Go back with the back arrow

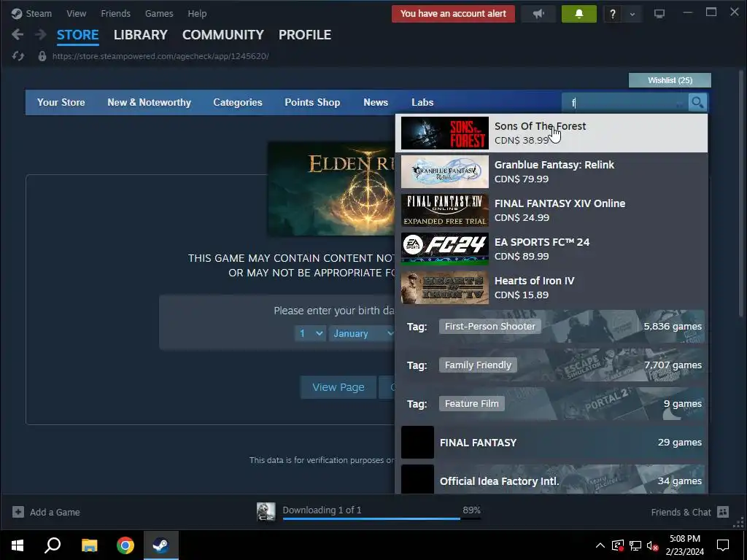pyautogui.click(x=18, y=34)
